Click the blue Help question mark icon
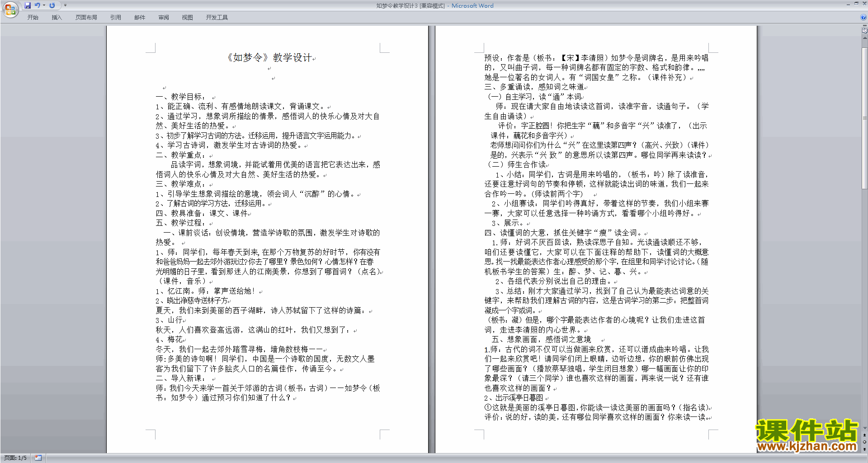The image size is (868, 463). tap(863, 18)
